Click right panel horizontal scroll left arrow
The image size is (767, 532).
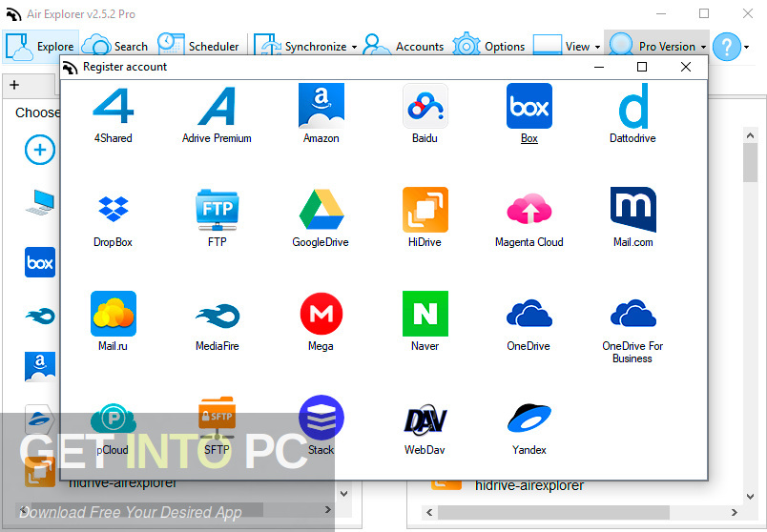429,512
